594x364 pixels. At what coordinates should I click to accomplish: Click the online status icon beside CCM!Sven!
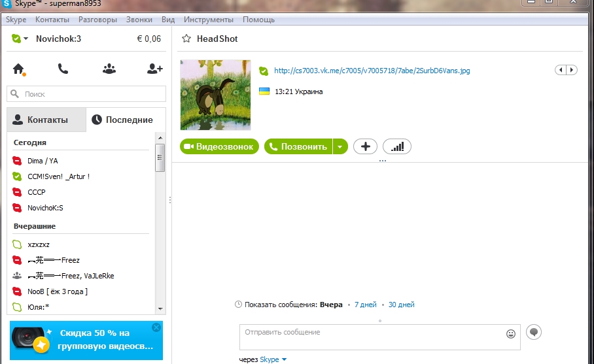point(17,176)
